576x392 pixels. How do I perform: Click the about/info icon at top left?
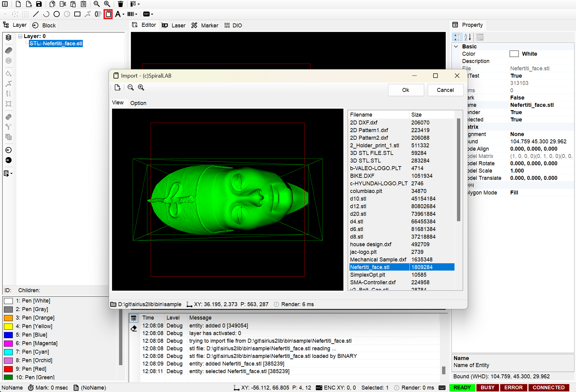click(x=5, y=4)
